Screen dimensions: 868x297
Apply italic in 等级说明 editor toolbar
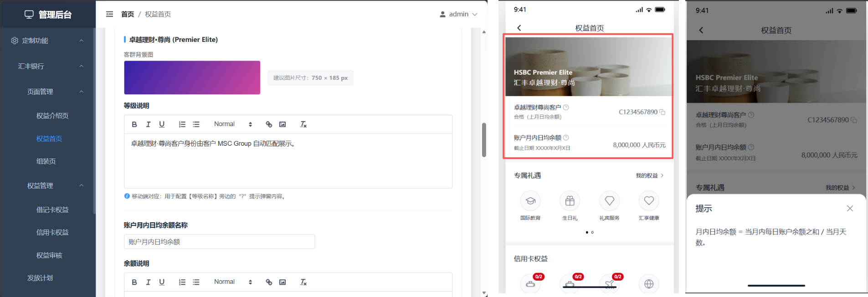[x=148, y=124]
